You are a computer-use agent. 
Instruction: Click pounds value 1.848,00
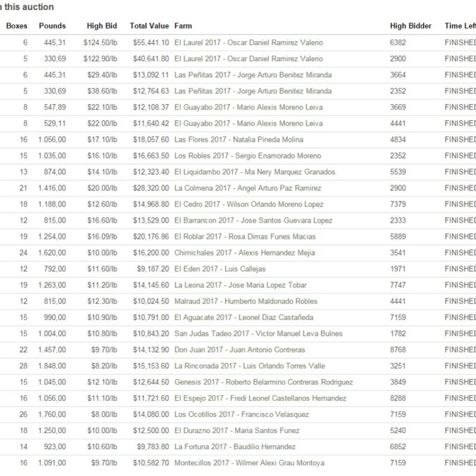pos(52,366)
